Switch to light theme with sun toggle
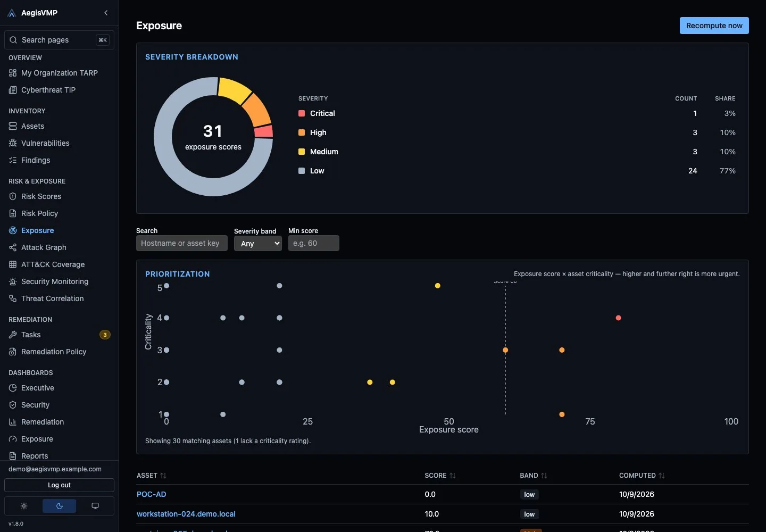 pos(24,506)
